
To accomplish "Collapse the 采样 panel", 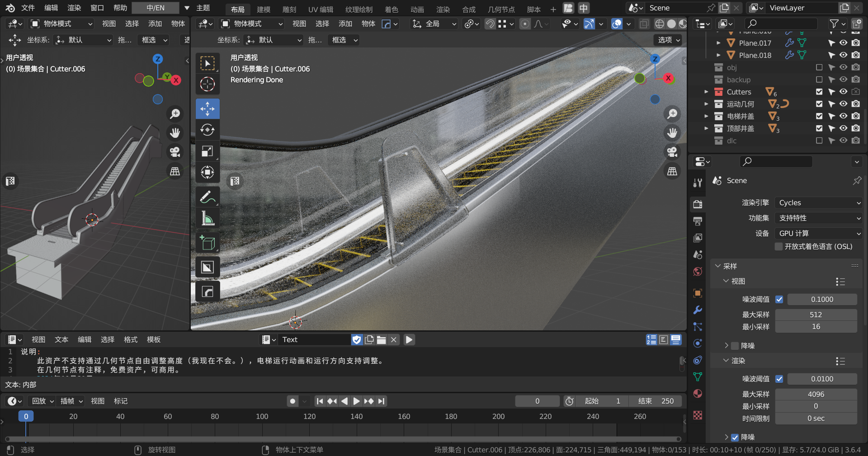I will pos(718,266).
